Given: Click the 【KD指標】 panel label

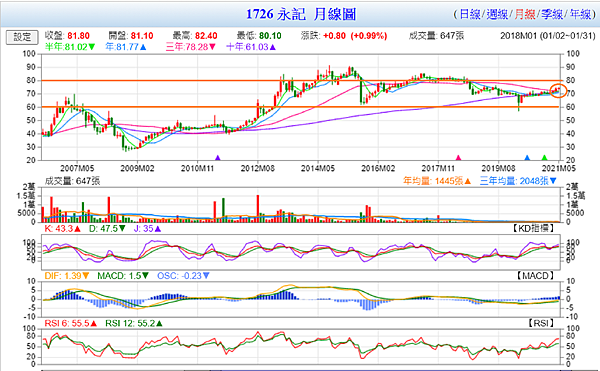Looking at the screenshot, I should point(534,229).
